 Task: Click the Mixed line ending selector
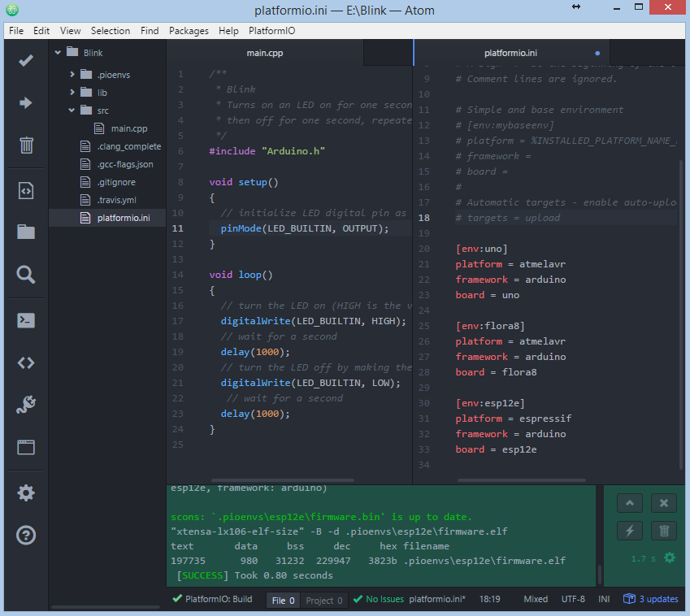(x=536, y=599)
